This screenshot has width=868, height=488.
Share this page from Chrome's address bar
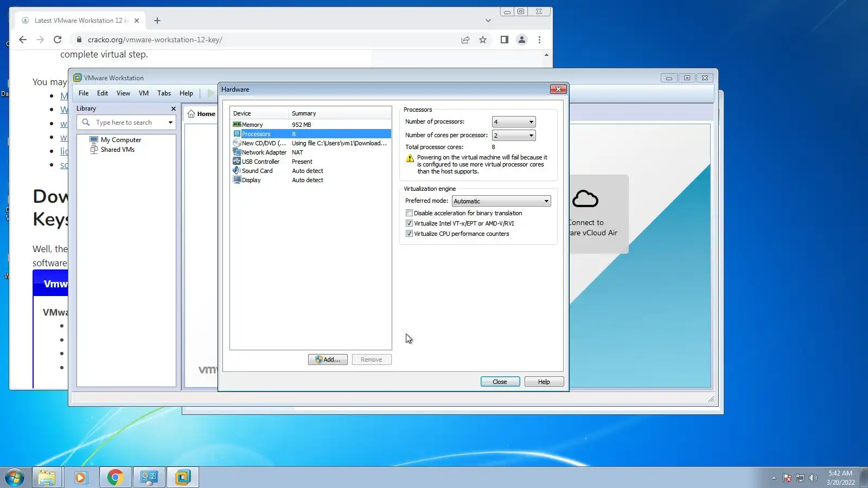pos(465,40)
